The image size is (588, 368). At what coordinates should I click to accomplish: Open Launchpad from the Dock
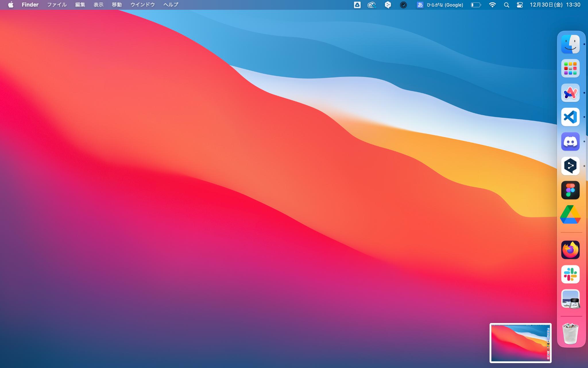pos(570,68)
